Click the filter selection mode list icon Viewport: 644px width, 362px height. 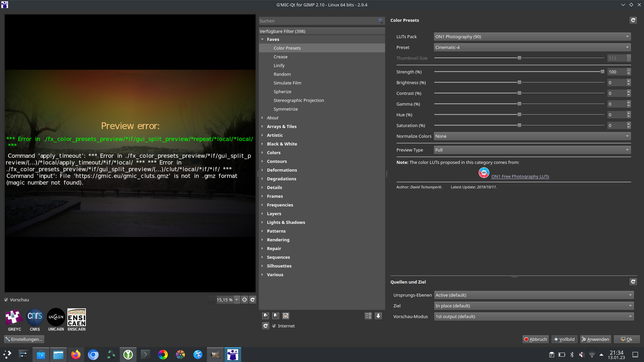(x=368, y=316)
